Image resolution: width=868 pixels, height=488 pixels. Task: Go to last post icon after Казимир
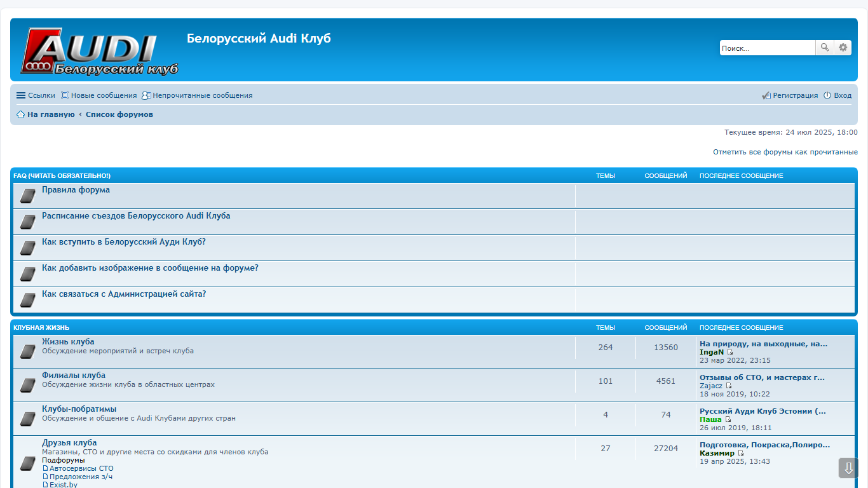741,453
